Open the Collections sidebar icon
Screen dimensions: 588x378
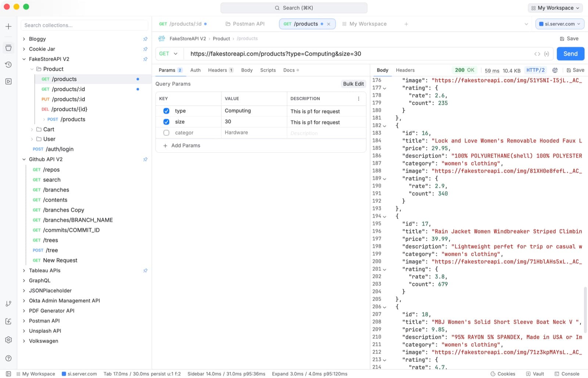(x=8, y=48)
